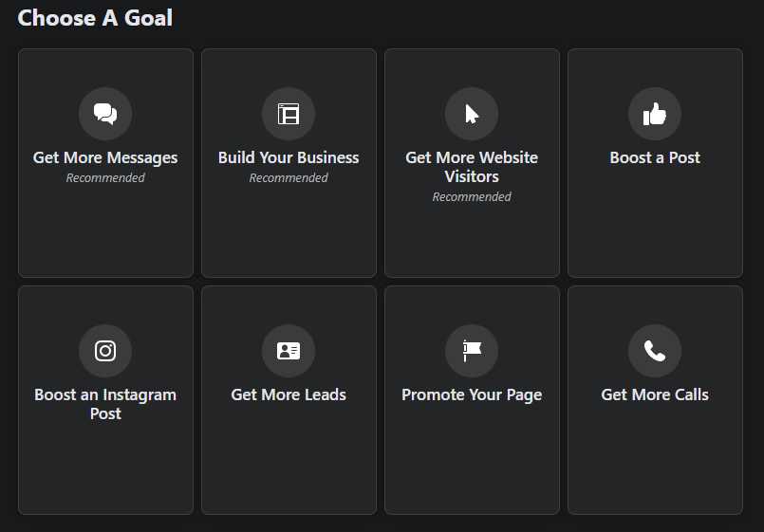Image resolution: width=764 pixels, height=532 pixels.
Task: Pick the Promote Your Page title
Action: tap(472, 394)
